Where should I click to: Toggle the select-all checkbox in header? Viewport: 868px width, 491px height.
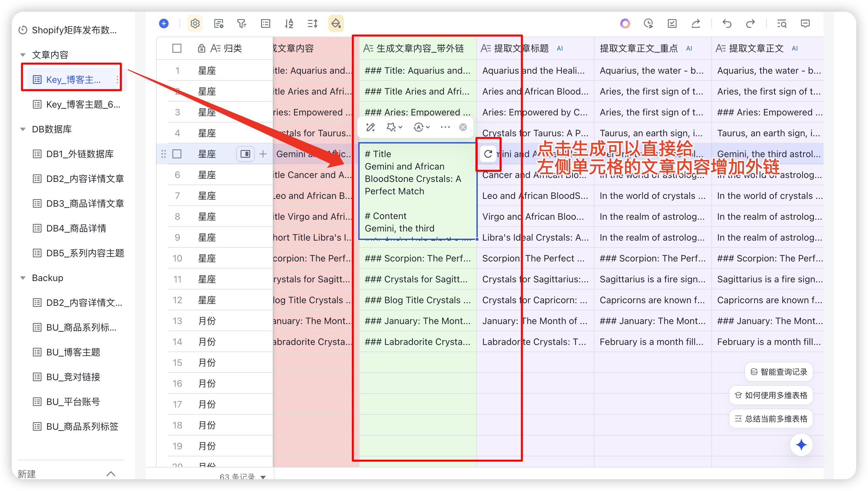177,48
